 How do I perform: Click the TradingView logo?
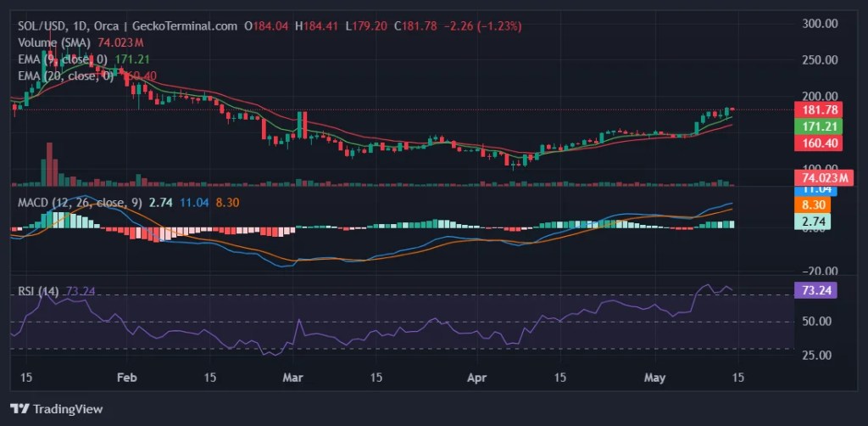pos(56,409)
